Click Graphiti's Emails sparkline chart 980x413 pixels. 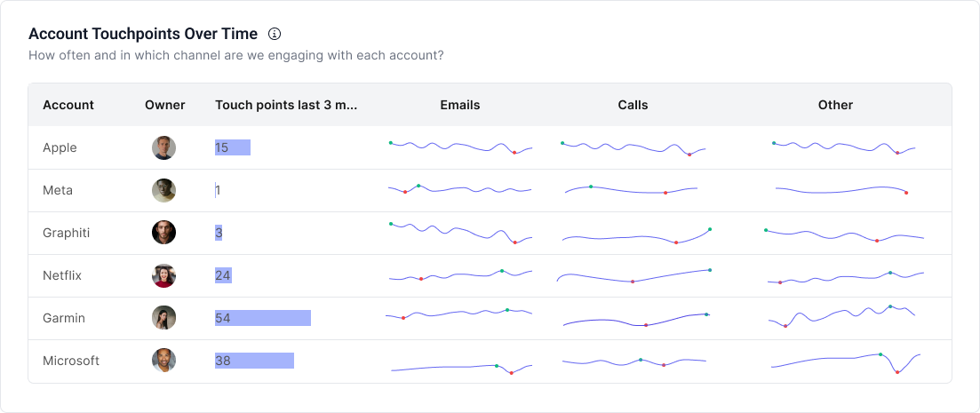[x=460, y=233]
